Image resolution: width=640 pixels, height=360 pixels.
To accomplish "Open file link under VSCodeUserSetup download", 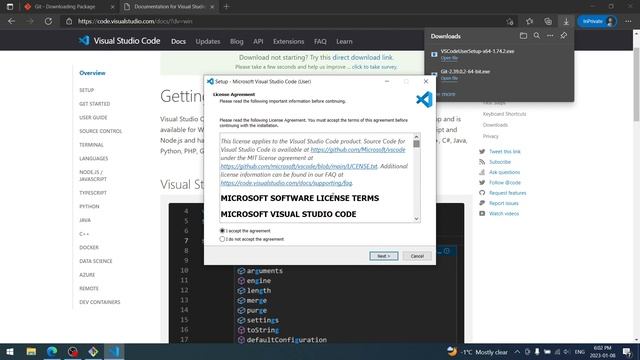I will 449,58.
